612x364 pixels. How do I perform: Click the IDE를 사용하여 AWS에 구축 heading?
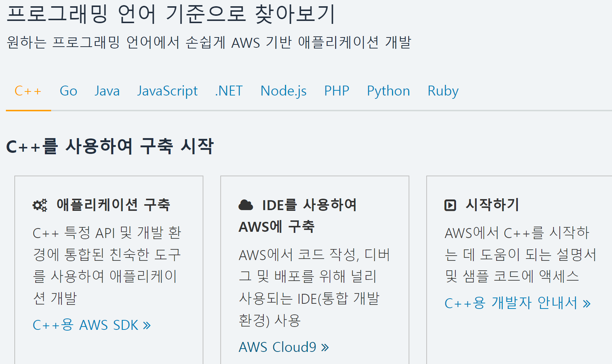298,216
